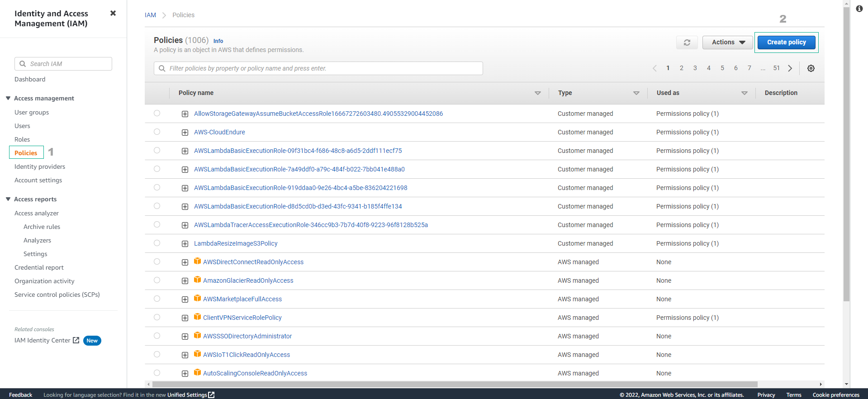Select radio for AWSLambdaBasicExecutionRole-7a49ddf0 policy
The height and width of the screenshot is (399, 868).
[x=157, y=169]
